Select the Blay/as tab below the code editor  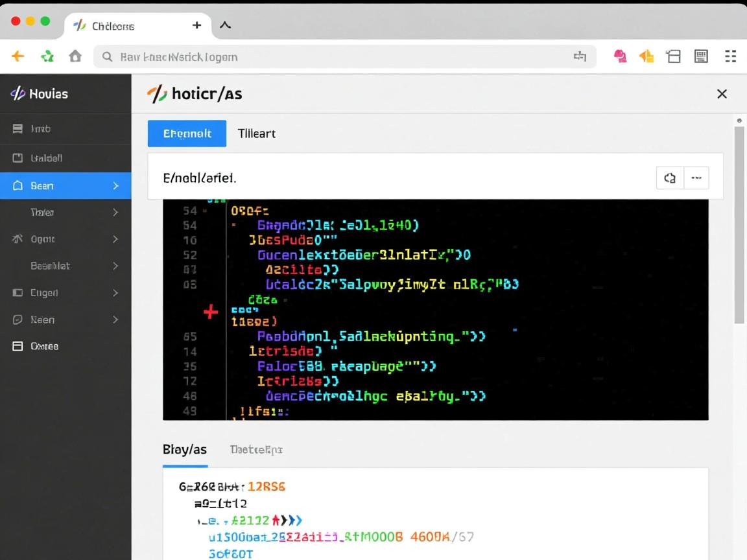[x=185, y=449]
